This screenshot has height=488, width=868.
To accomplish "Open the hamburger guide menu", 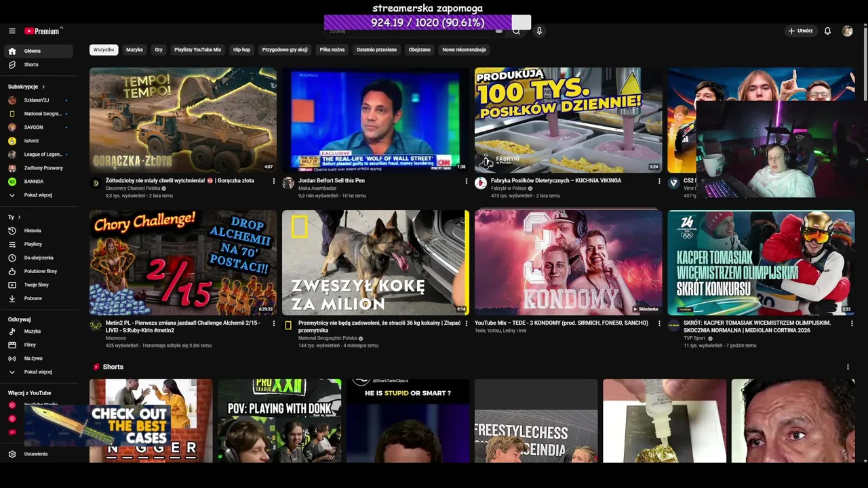I will [x=12, y=31].
